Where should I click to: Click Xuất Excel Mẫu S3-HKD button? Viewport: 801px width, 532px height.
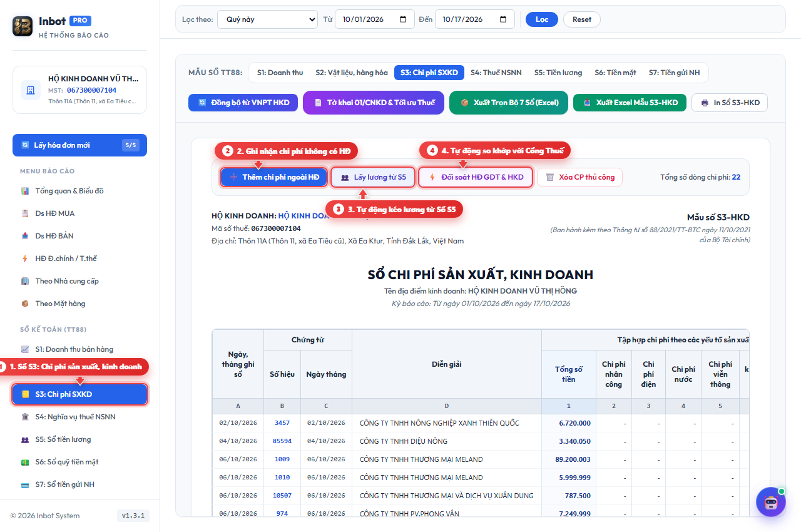630,103
